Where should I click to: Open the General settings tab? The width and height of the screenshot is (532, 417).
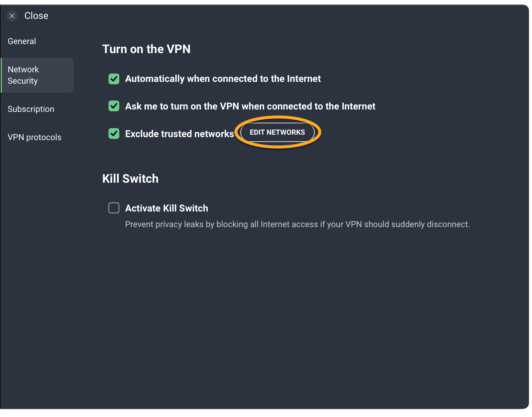22,41
